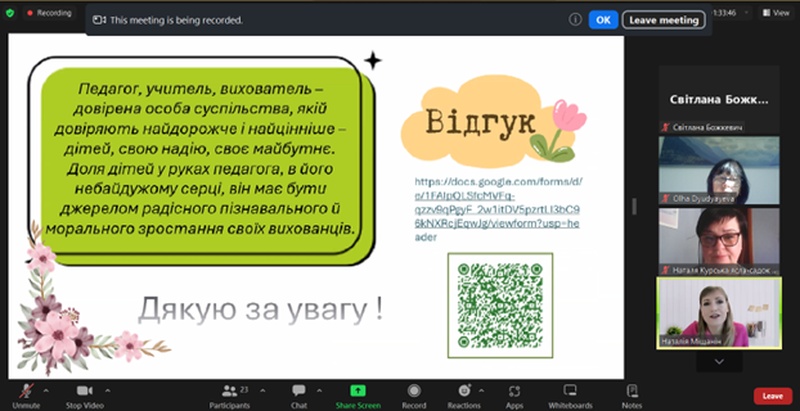800x411 pixels.
Task: Select Світлана Божкевич participant tile
Action: click(719, 100)
